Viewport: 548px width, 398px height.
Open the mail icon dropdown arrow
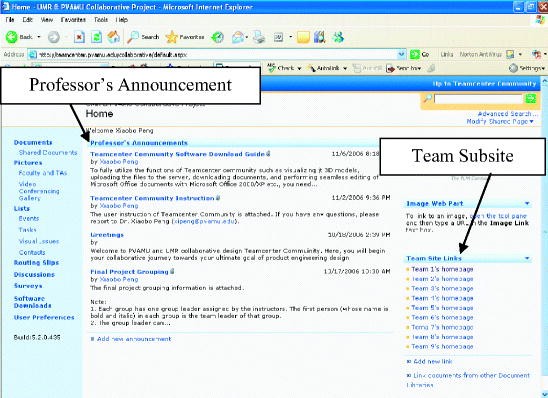[x=247, y=37]
